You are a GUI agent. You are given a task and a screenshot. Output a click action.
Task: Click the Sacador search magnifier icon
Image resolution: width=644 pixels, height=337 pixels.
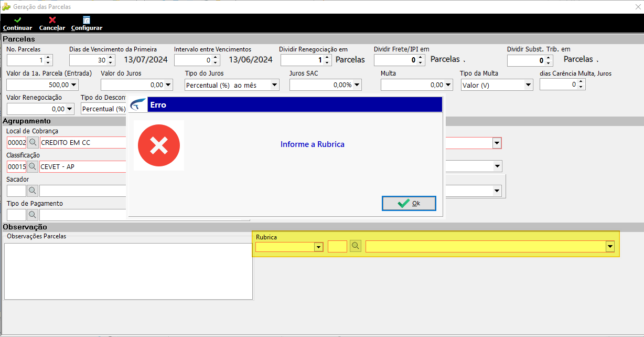pos(33,191)
